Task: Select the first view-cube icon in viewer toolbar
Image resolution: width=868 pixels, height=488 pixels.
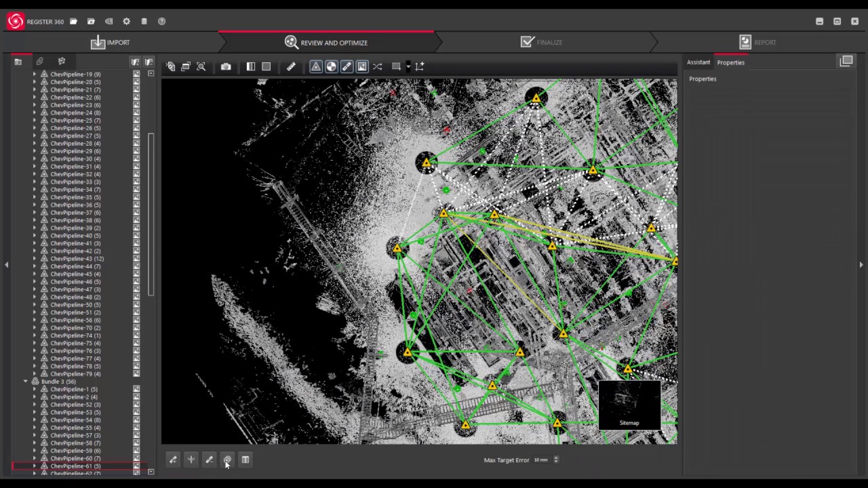Action: point(171,66)
